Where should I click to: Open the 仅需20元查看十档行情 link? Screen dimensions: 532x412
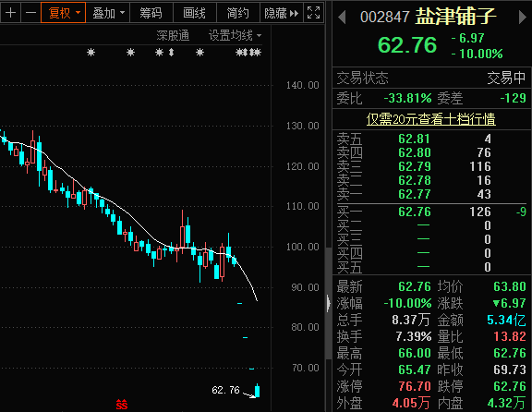(x=431, y=119)
